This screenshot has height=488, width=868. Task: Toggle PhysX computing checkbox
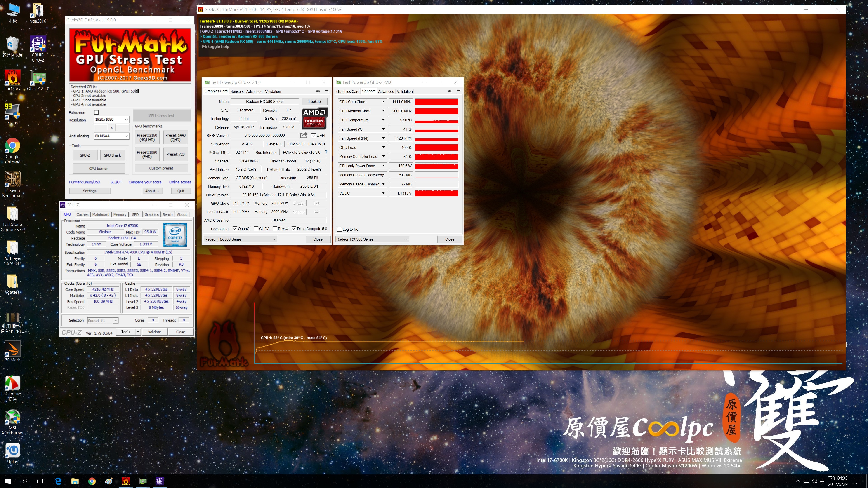coord(275,229)
